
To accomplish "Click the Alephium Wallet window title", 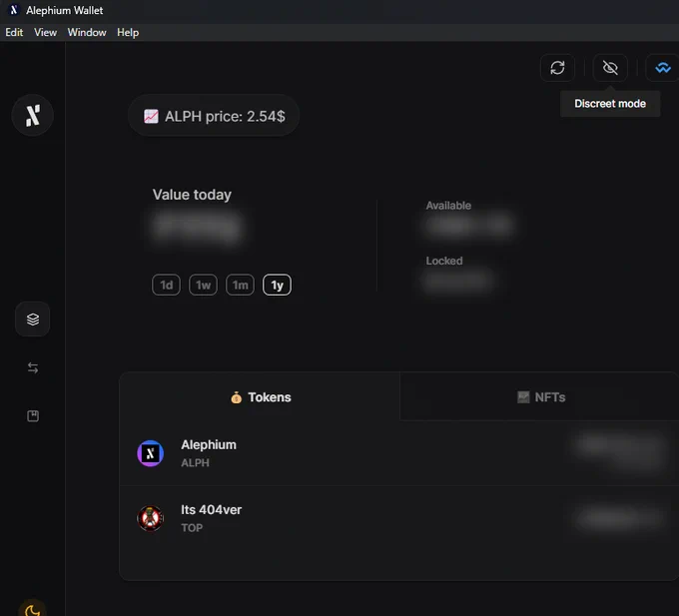I will [65, 10].
